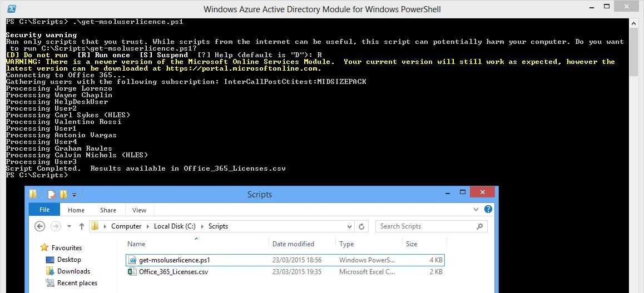Click the Downloads folder icon in navigation pane

[50, 271]
